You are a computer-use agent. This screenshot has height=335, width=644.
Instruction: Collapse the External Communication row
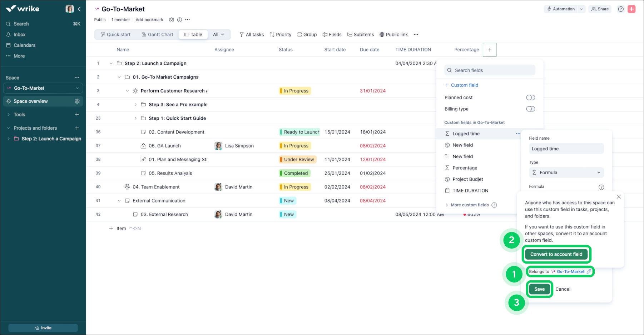tap(119, 201)
